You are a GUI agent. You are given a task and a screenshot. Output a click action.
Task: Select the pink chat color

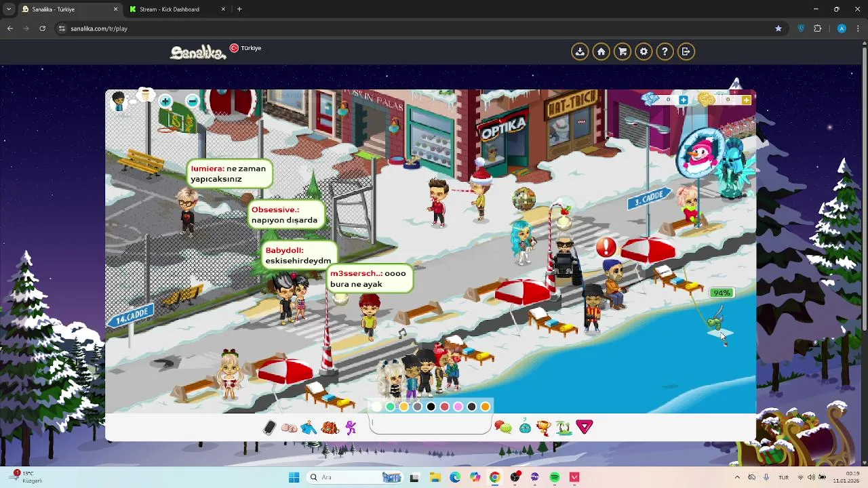(458, 407)
